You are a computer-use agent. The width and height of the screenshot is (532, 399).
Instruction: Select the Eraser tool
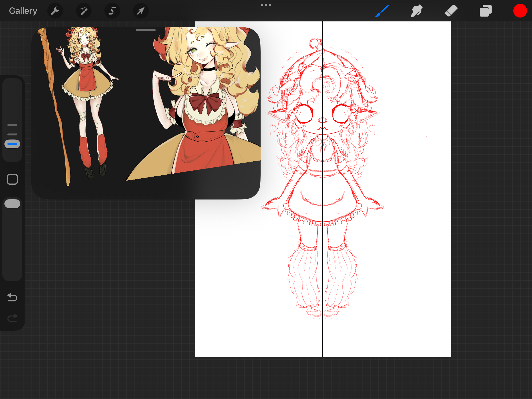pos(451,11)
